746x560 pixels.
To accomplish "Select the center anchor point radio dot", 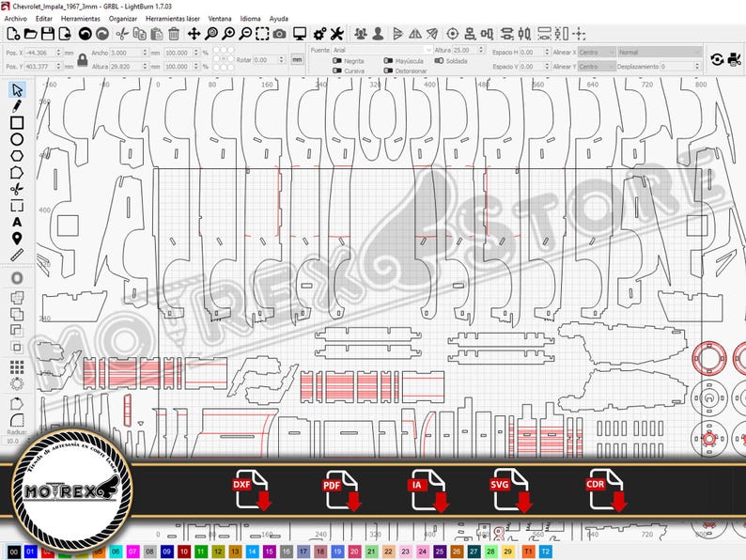I will point(225,58).
